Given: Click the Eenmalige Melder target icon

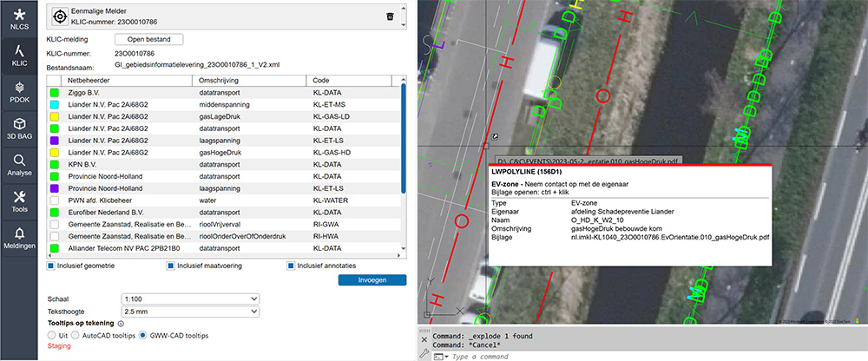Looking at the screenshot, I should click(59, 16).
